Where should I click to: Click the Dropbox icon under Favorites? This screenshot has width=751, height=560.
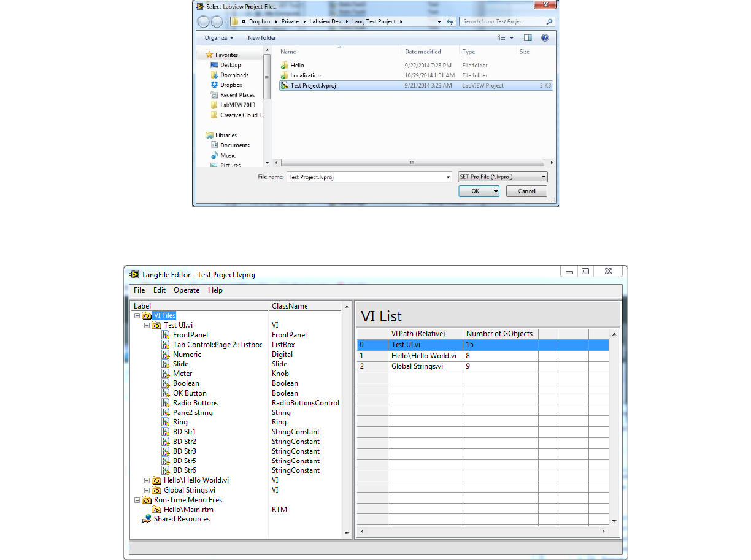(x=214, y=85)
